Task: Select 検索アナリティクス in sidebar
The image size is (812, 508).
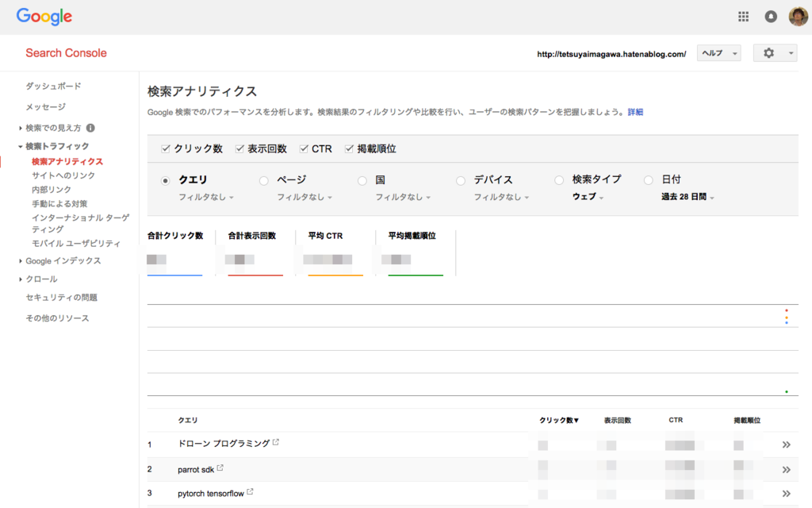Action: click(x=67, y=162)
